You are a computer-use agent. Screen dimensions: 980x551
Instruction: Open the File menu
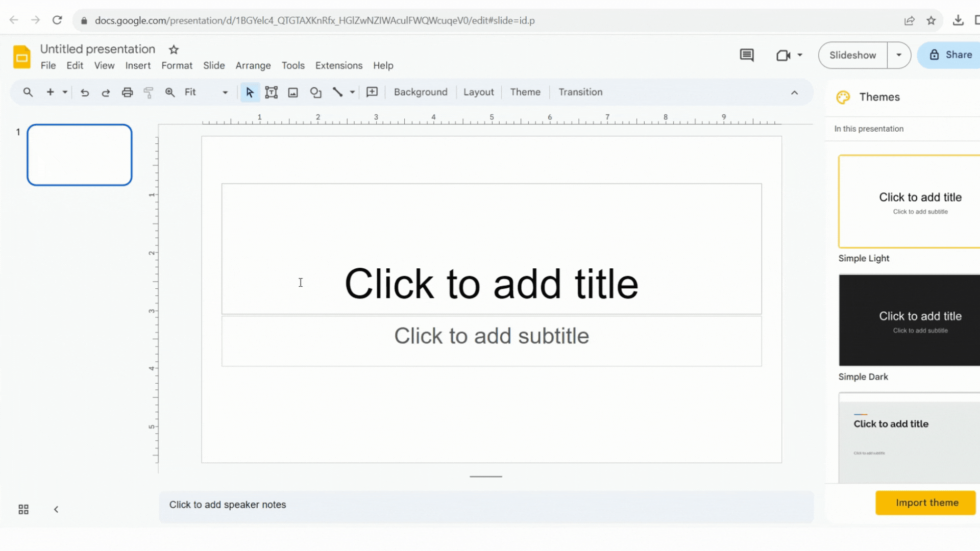[x=48, y=65]
